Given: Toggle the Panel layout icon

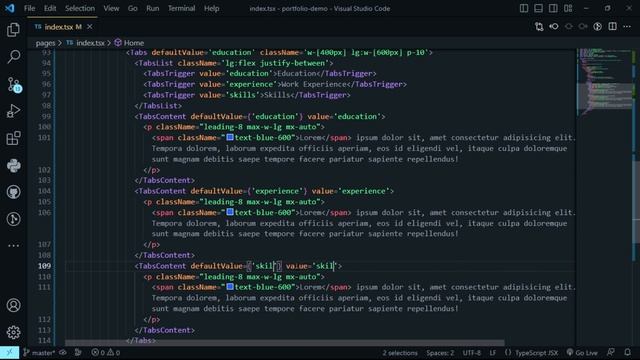Looking at the screenshot, I should (538, 8).
